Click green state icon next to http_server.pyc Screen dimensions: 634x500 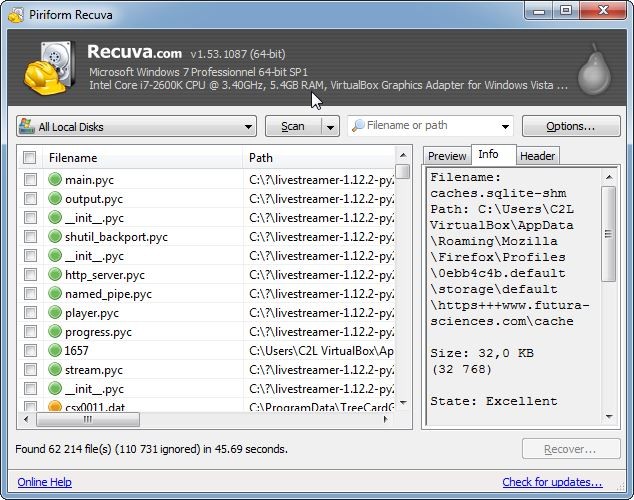tap(55, 274)
